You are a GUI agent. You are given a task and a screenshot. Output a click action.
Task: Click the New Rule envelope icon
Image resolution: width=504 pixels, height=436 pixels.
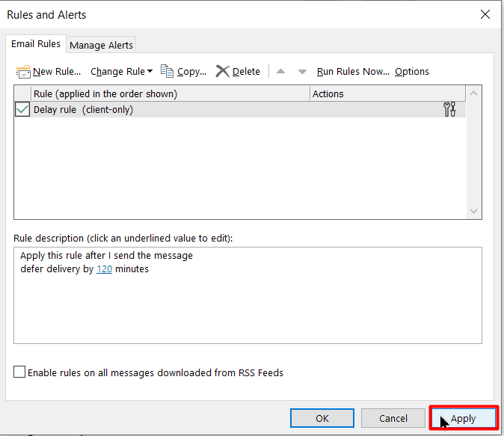click(x=22, y=72)
